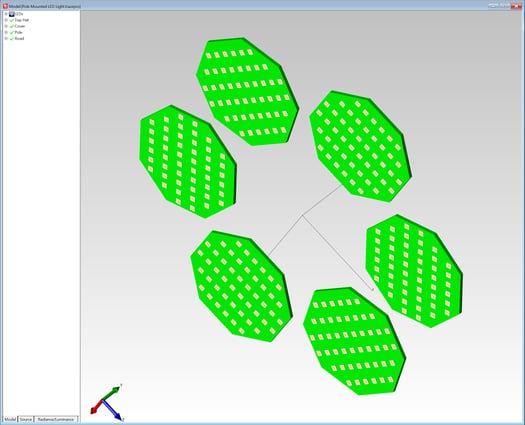Click the green Y axis arrow
525x425 pixels.
111,393
